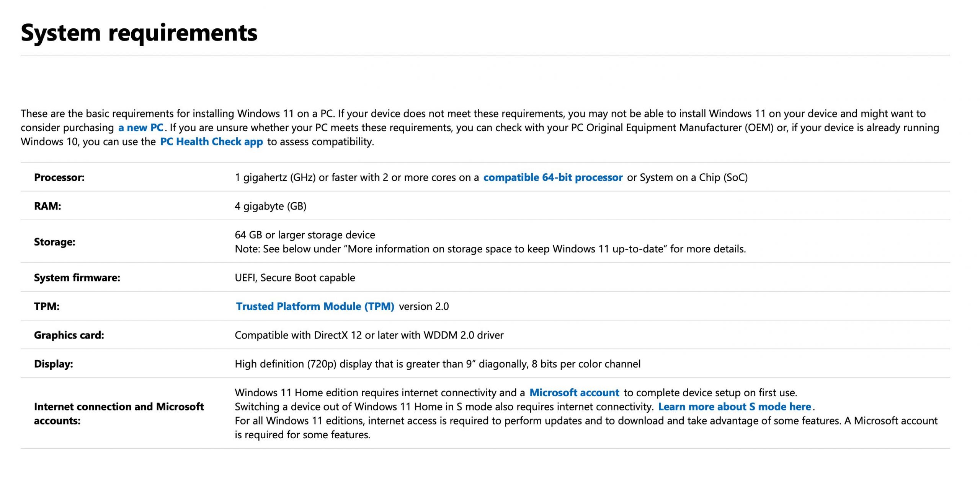Viewport: 980px width, 493px height.
Task: Select the System requirements heading
Action: pyautogui.click(x=139, y=33)
